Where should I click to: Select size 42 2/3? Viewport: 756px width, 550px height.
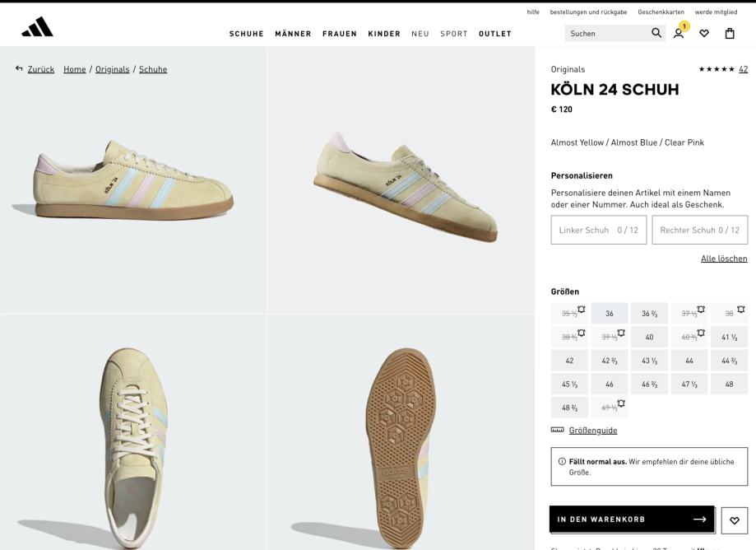(x=609, y=361)
